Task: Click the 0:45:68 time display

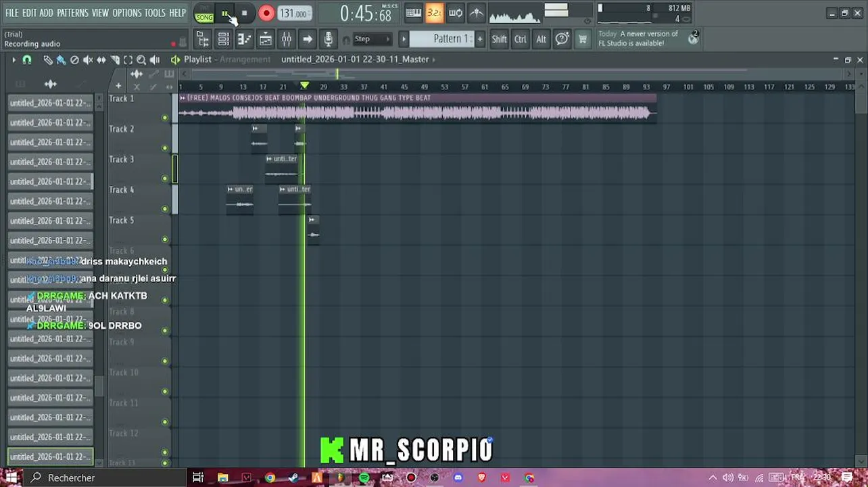Action: click(x=366, y=14)
